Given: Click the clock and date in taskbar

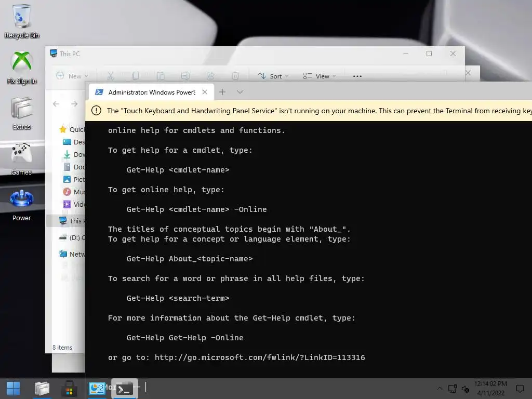Looking at the screenshot, I should point(490,389).
